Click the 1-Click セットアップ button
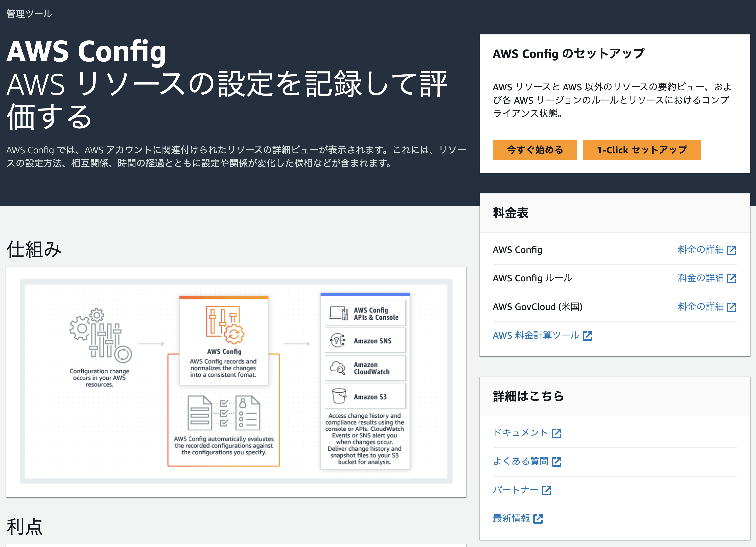This screenshot has height=547, width=756. [x=641, y=150]
